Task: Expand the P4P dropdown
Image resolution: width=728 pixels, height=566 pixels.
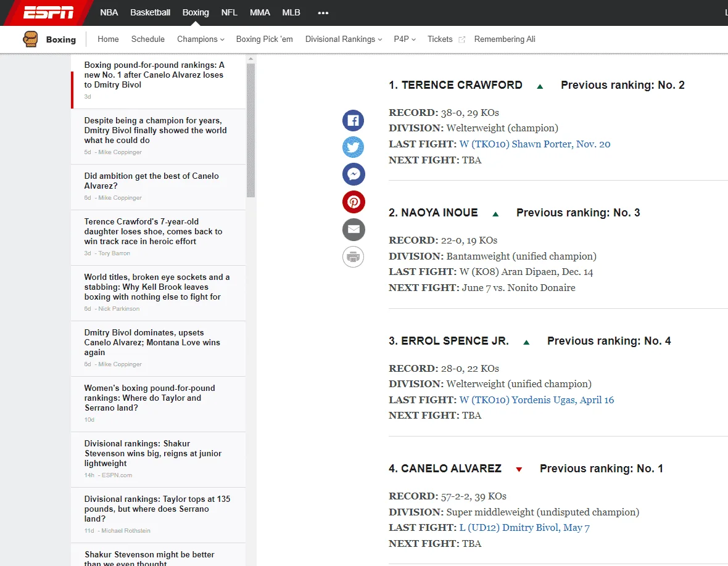Action: coord(405,39)
